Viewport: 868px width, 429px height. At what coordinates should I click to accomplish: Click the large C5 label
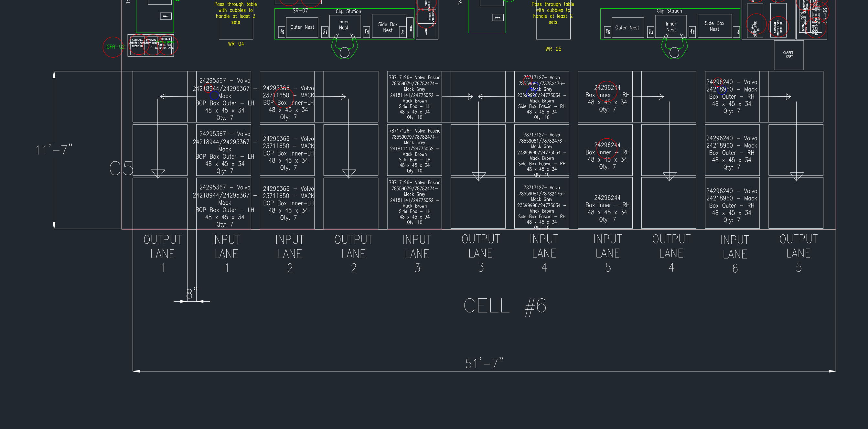pos(121,168)
